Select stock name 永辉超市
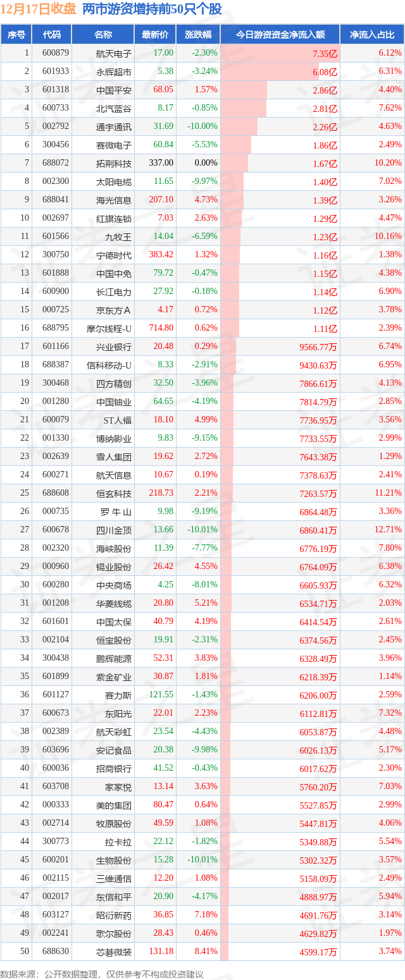The width and height of the screenshot is (405, 980). coord(114,71)
